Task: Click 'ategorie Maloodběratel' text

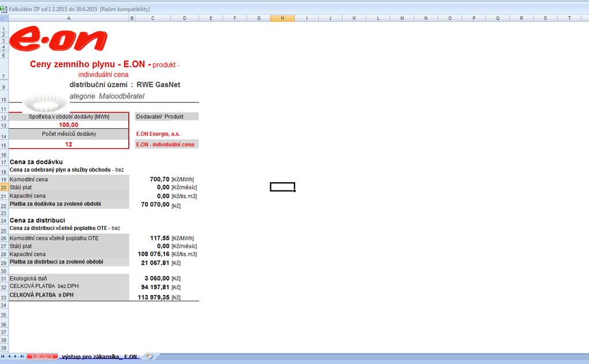Action: click(x=106, y=96)
